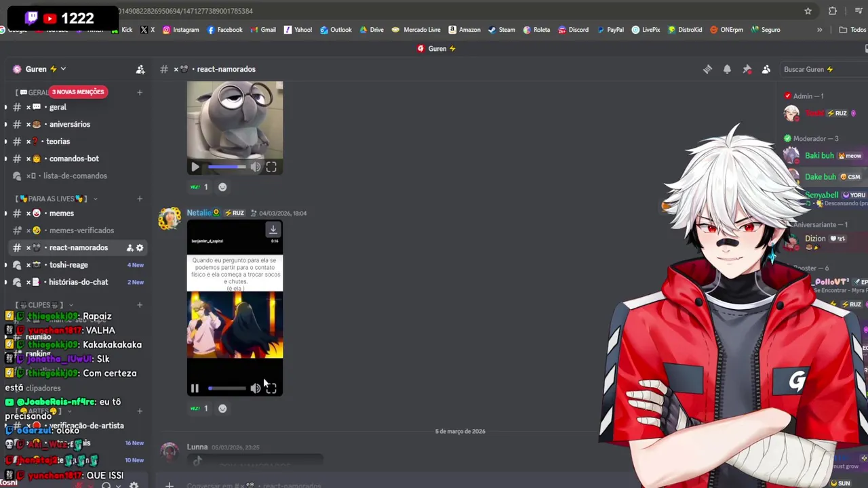Add a channel to PARA AS LIVES
Image resolution: width=868 pixels, height=488 pixels.
[140, 199]
